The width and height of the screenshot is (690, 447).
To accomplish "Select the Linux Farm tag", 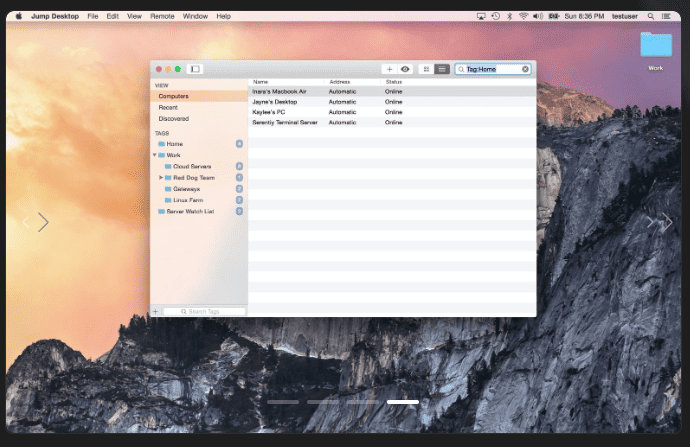I will click(188, 200).
